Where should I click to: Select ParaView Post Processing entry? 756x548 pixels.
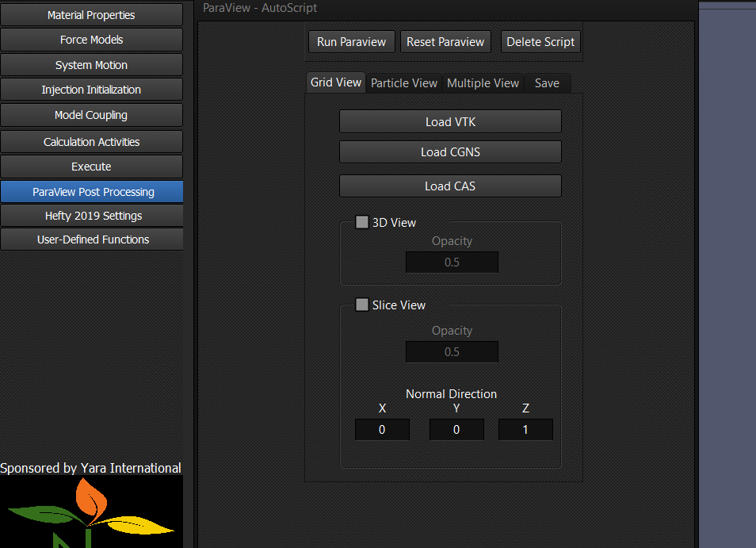pyautogui.click(x=92, y=191)
